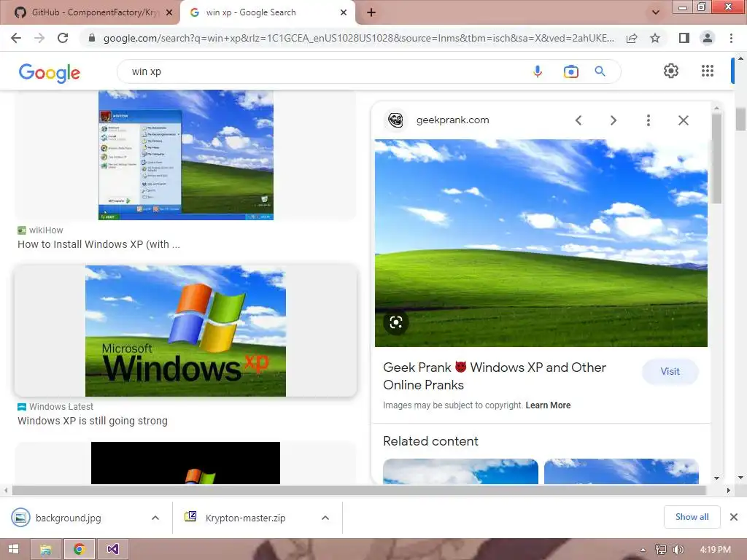Screen dimensions: 747x560
Task: Go forward in browser history
Action: pyautogui.click(x=39, y=38)
